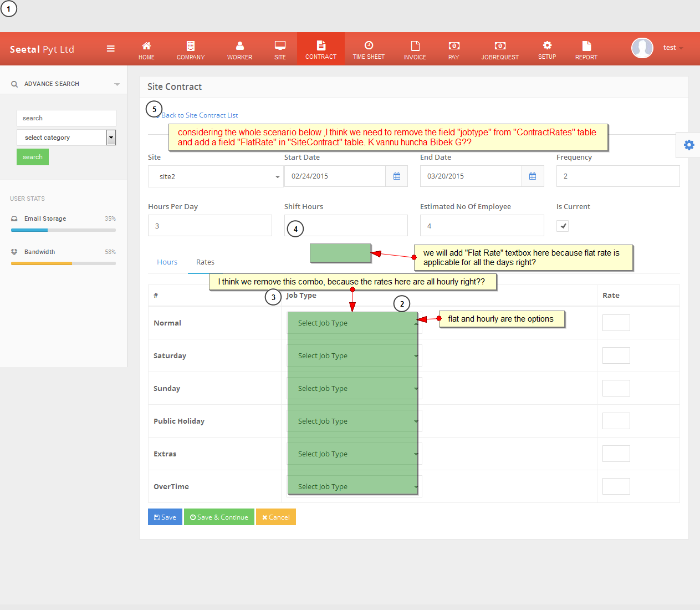This screenshot has width=700, height=610.
Task: Toggle the Is Current checkbox
Action: tap(563, 226)
